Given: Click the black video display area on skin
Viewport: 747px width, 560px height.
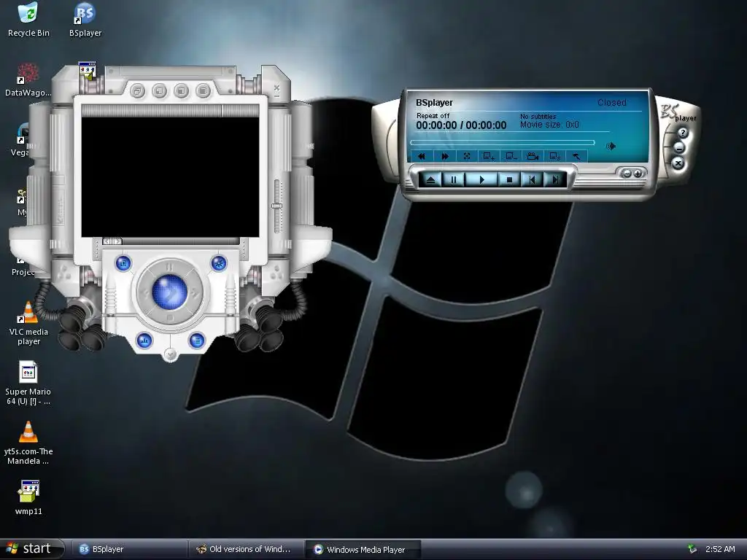Looking at the screenshot, I should (170, 177).
